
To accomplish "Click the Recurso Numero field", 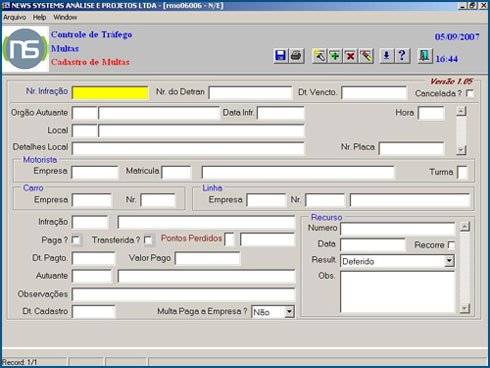I will [397, 229].
